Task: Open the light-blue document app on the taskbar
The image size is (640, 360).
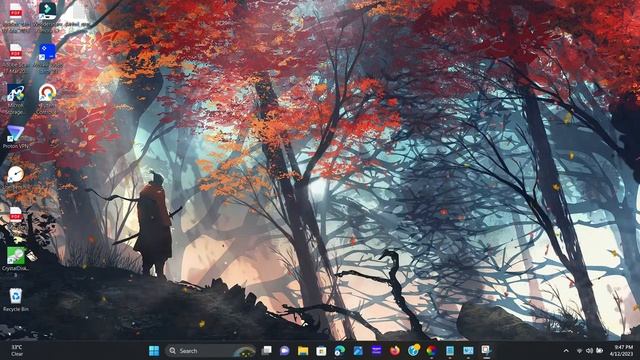Action: click(x=450, y=351)
